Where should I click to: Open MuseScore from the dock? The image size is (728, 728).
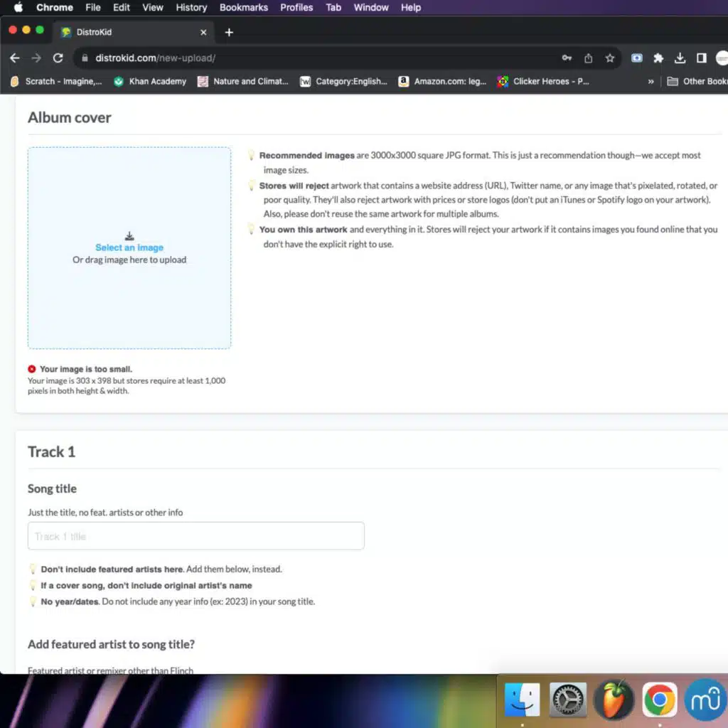(x=705, y=700)
